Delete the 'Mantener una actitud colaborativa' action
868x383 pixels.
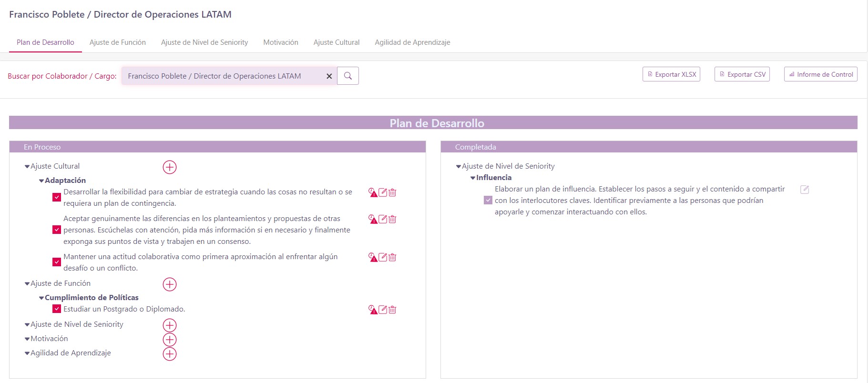392,257
